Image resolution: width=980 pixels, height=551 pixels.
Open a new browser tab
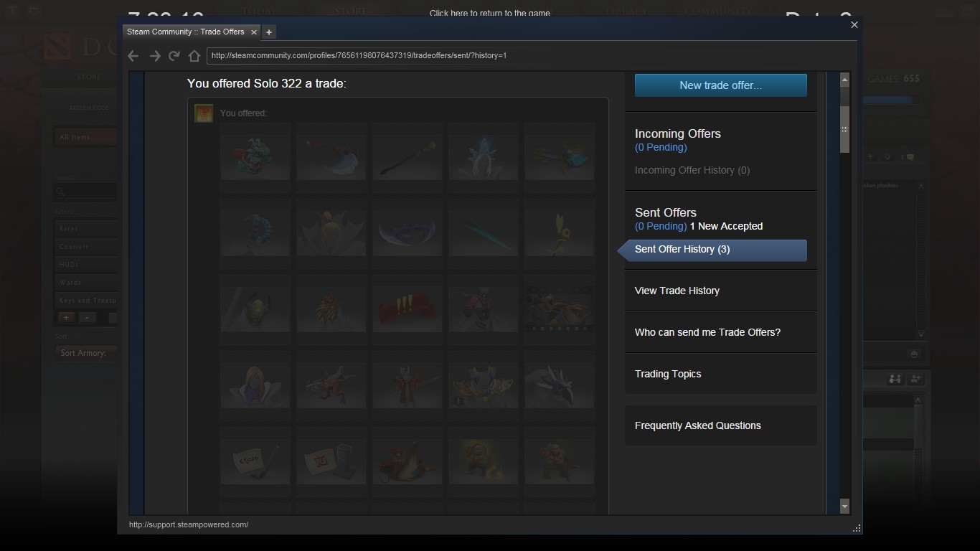268,32
